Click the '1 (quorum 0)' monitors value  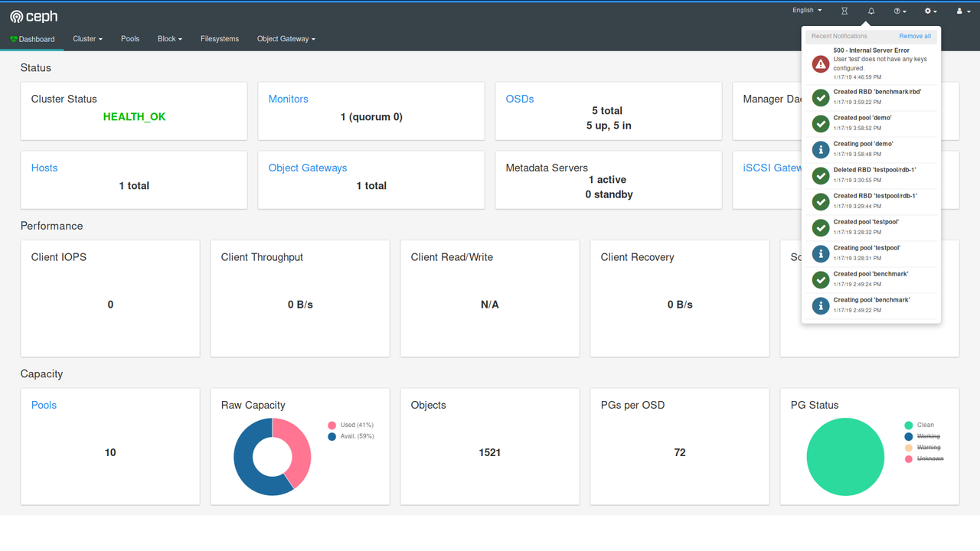pyautogui.click(x=371, y=117)
